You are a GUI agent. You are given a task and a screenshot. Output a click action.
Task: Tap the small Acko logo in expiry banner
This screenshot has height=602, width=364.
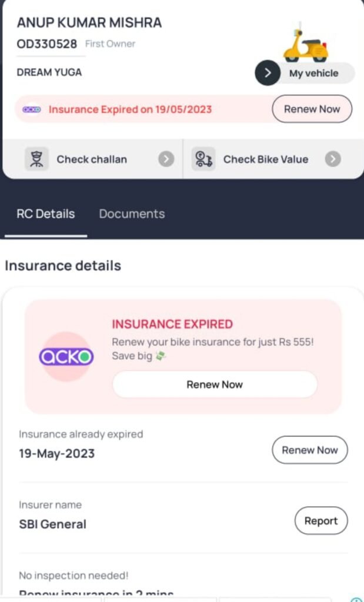coord(32,109)
